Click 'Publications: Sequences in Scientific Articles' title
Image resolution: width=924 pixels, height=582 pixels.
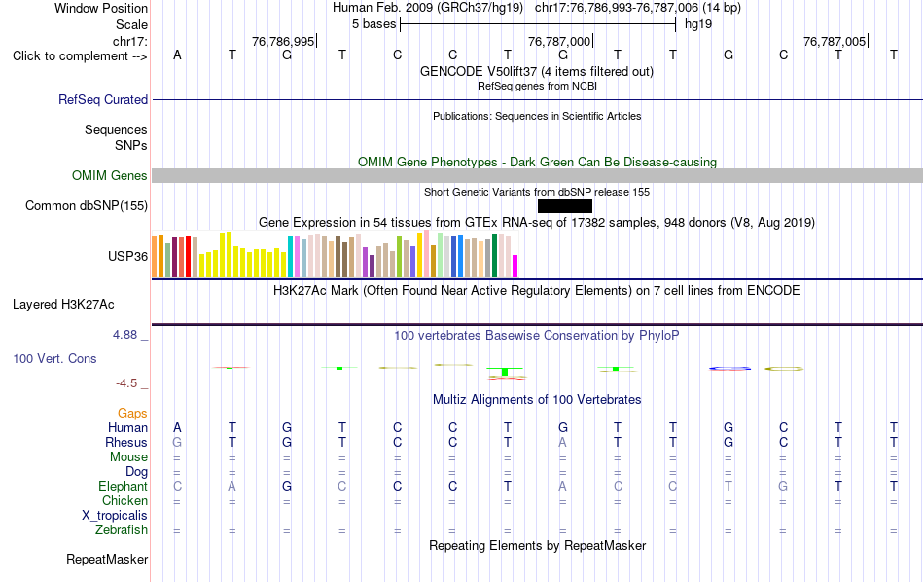pos(537,116)
